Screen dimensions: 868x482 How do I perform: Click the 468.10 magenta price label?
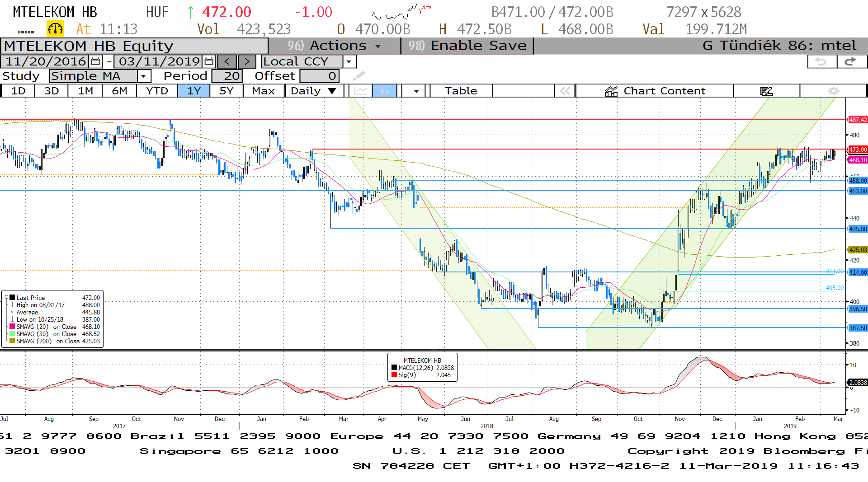click(858, 160)
